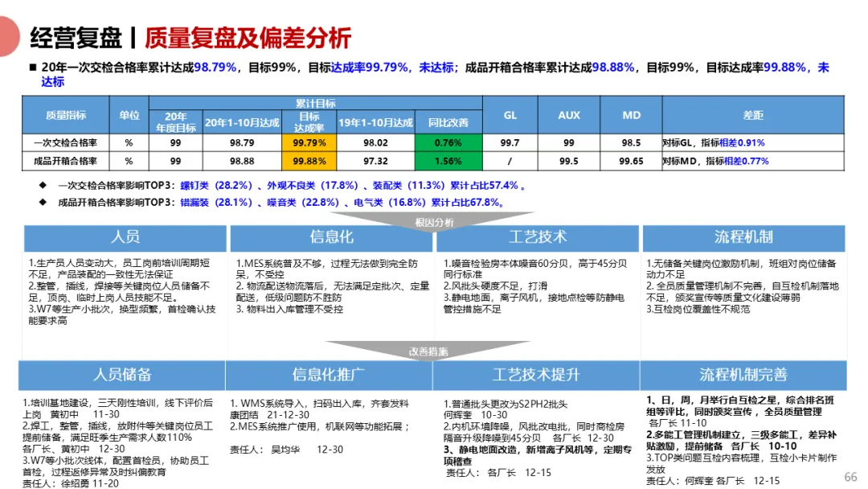Select the 'GL' column header
The height and width of the screenshot is (489, 868).
click(510, 115)
